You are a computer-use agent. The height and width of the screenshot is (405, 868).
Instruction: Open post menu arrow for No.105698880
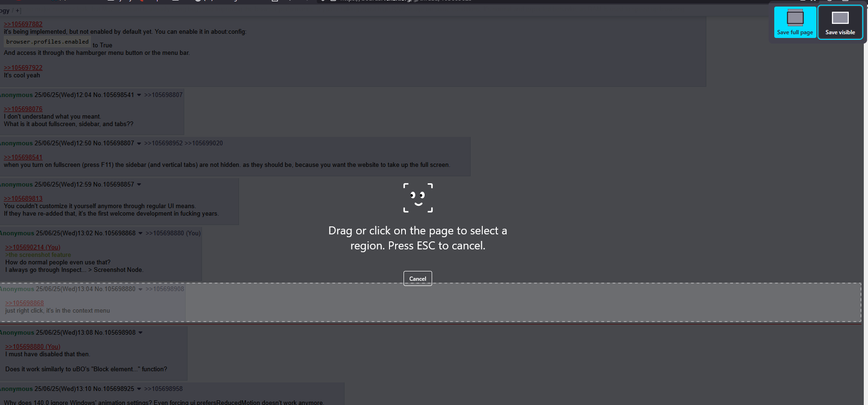[140, 289]
